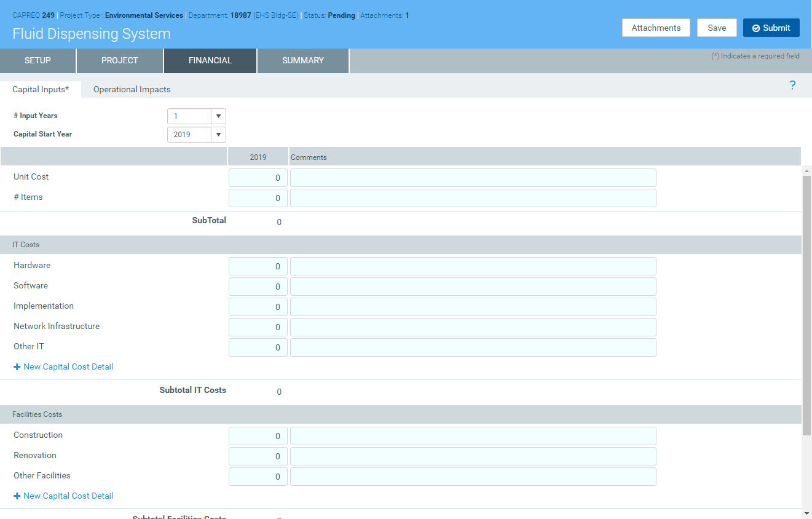Click the help question mark icon
This screenshot has width=812, height=519.
(792, 85)
